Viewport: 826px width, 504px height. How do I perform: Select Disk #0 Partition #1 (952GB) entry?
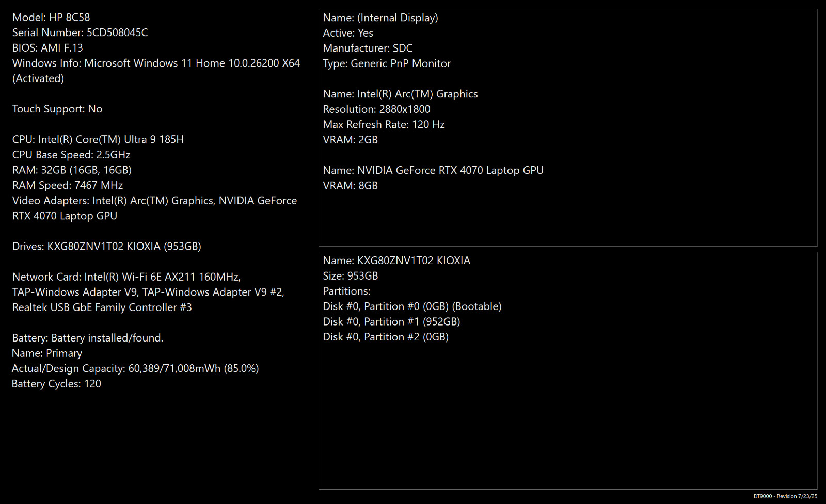[391, 322]
